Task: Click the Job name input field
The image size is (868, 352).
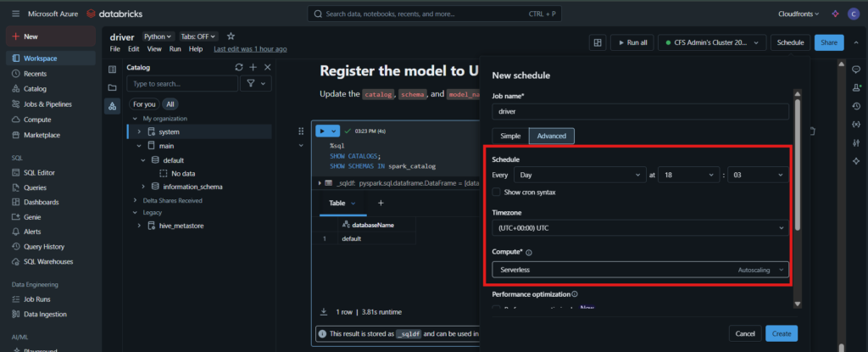Action: tap(640, 111)
